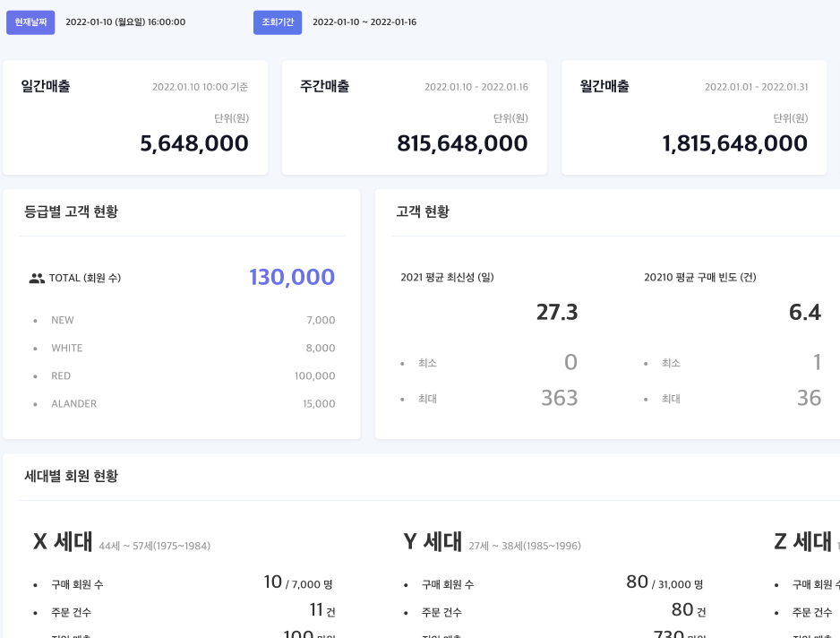Click the RED grade row label
This screenshot has width=840, height=638.
coord(61,375)
